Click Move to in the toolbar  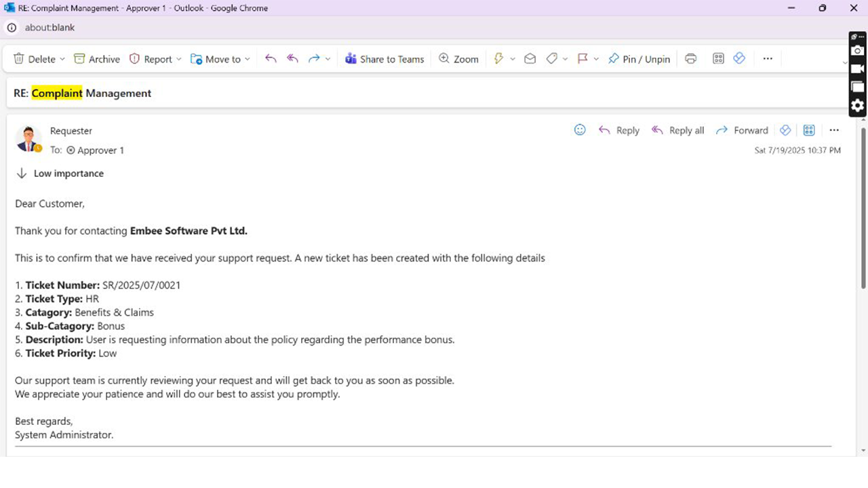point(216,59)
